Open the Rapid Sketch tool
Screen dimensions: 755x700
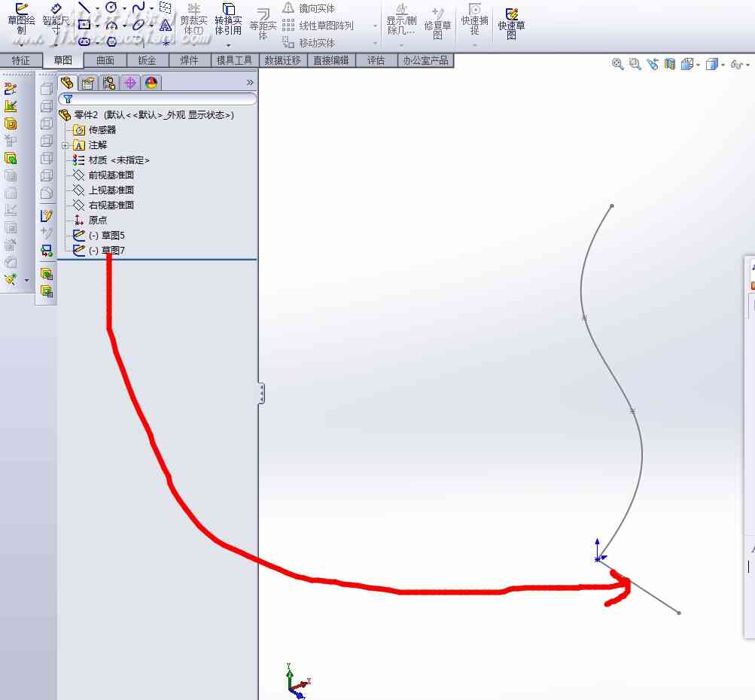[x=511, y=23]
